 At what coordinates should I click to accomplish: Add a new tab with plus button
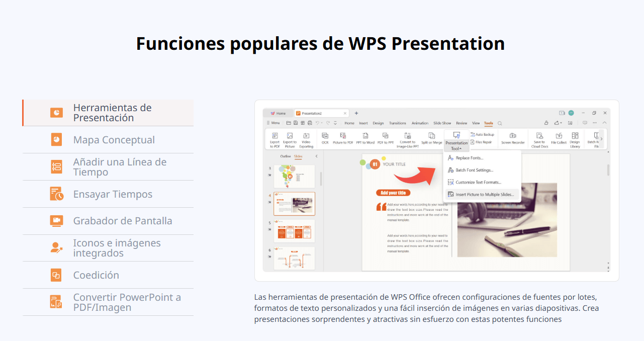tap(356, 113)
